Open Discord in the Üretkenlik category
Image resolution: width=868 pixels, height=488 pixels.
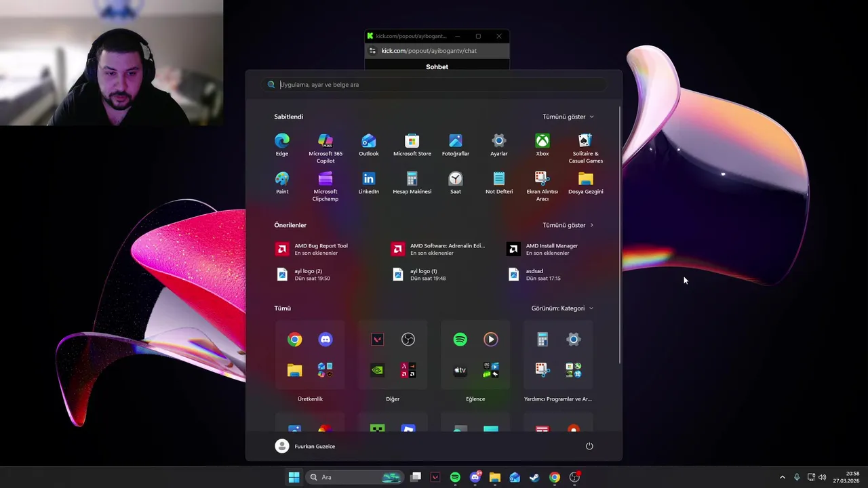click(325, 340)
